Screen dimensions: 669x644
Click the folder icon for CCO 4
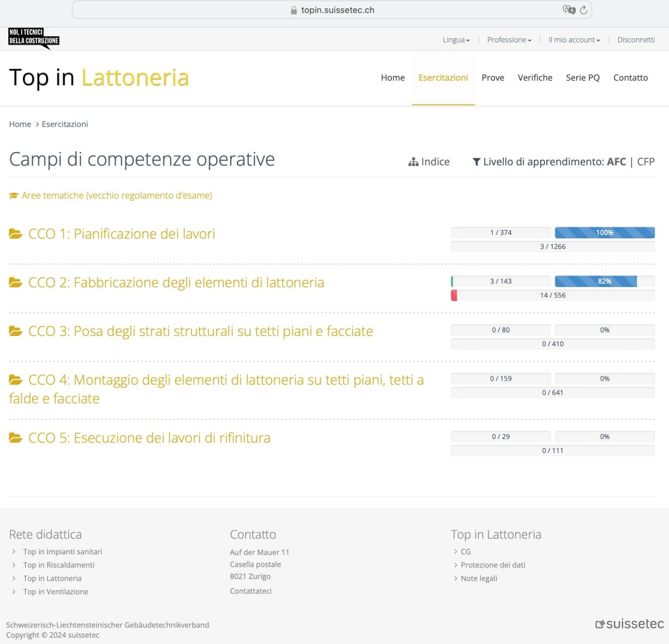pyautogui.click(x=16, y=380)
